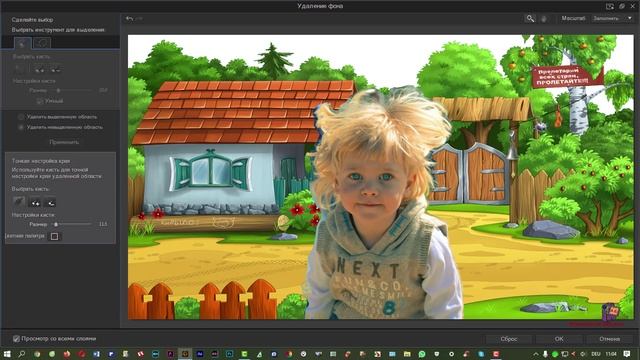Select the hand pan tool
The width and height of the screenshot is (640, 360).
(x=543, y=19)
